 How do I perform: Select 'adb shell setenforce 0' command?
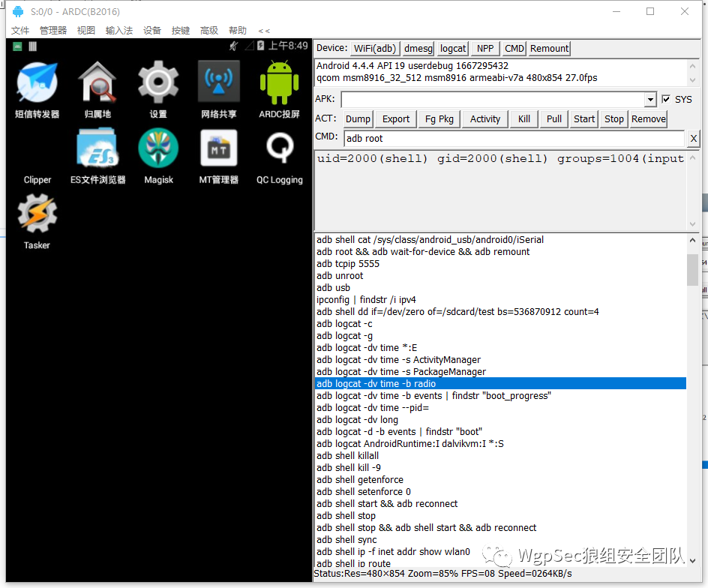point(500,491)
